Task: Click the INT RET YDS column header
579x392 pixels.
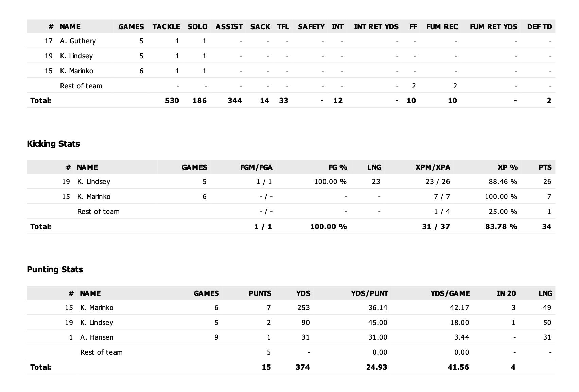Action: coord(376,27)
